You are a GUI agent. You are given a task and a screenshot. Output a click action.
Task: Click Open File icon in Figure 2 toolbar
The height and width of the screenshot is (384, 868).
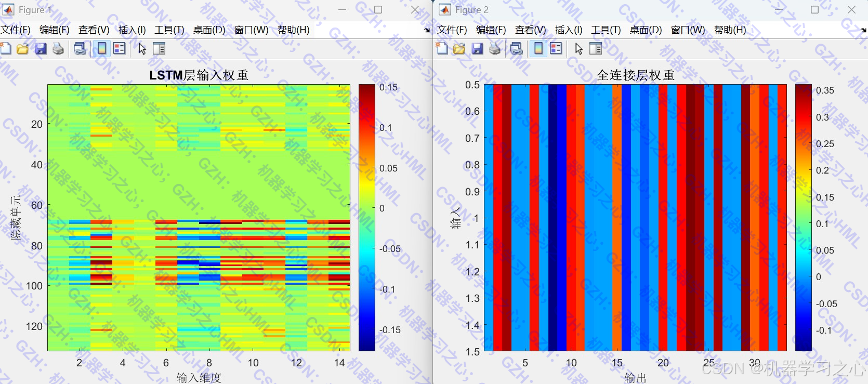[x=459, y=49]
